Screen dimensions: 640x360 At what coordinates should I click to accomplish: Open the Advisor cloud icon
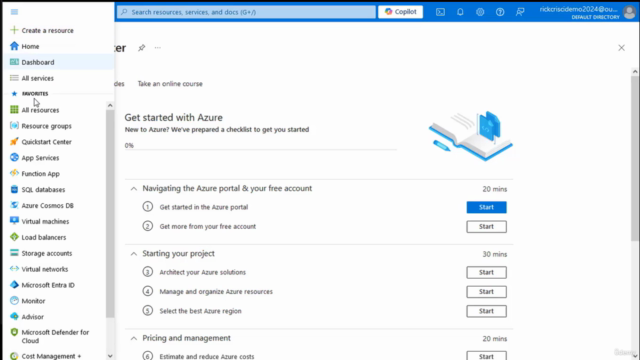(14, 316)
